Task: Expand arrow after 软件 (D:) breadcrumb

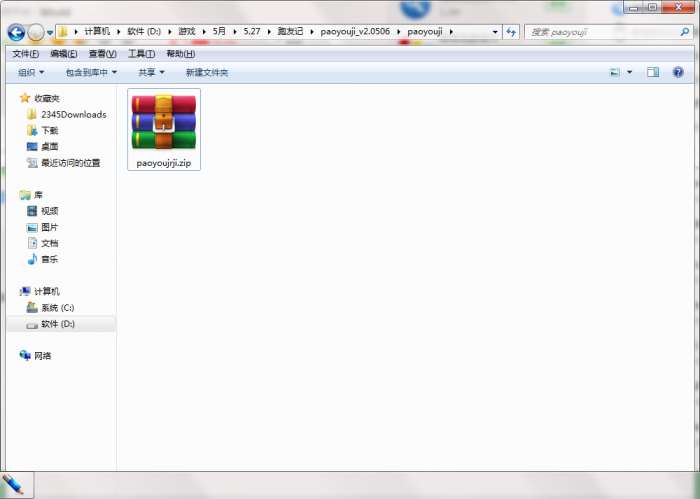Action: point(170,32)
